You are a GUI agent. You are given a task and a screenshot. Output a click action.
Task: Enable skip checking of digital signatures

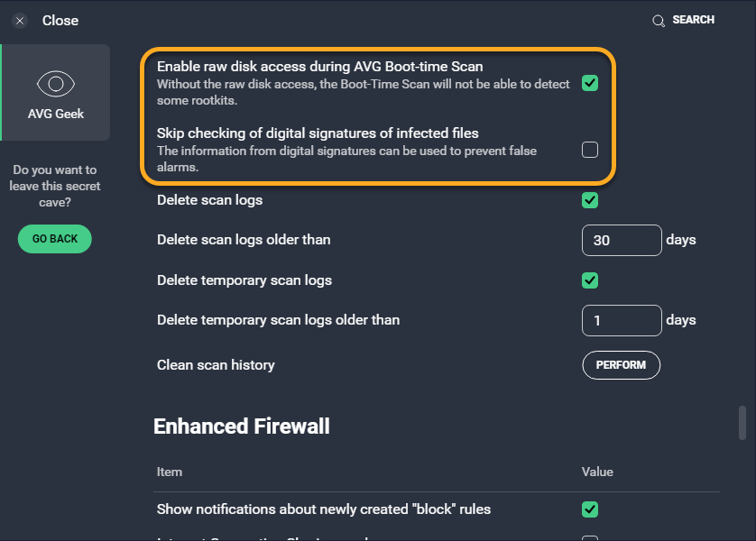[x=590, y=150]
